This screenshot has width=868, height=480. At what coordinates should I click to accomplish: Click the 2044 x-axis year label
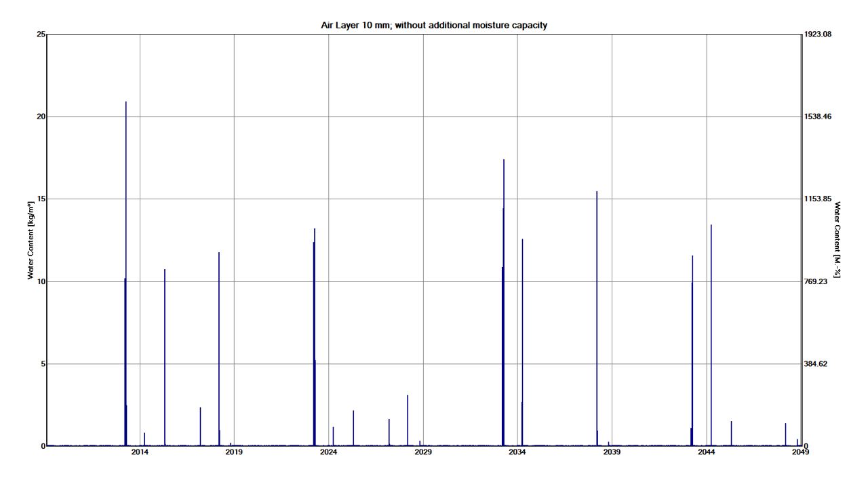(706, 452)
